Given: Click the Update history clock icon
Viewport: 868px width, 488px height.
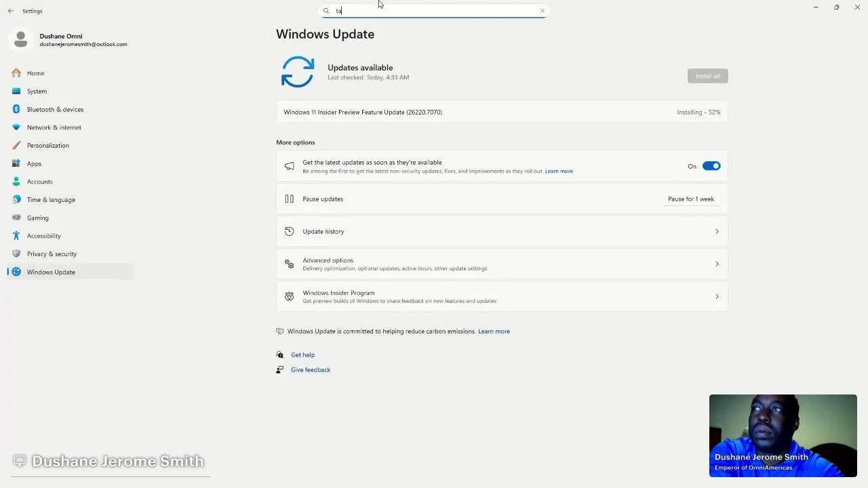Looking at the screenshot, I should (290, 231).
